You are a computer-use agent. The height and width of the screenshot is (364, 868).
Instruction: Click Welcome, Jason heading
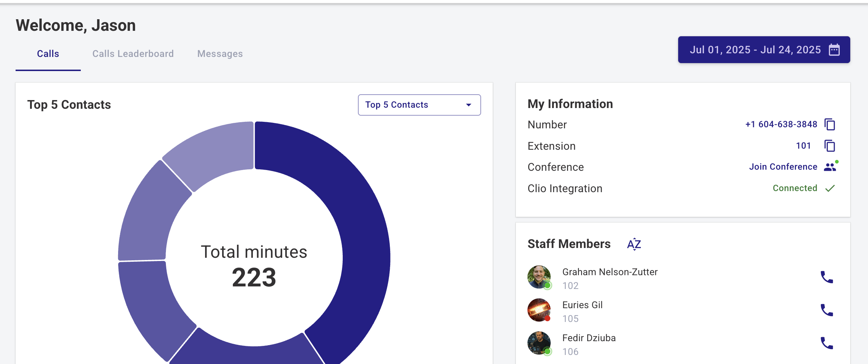pos(76,25)
